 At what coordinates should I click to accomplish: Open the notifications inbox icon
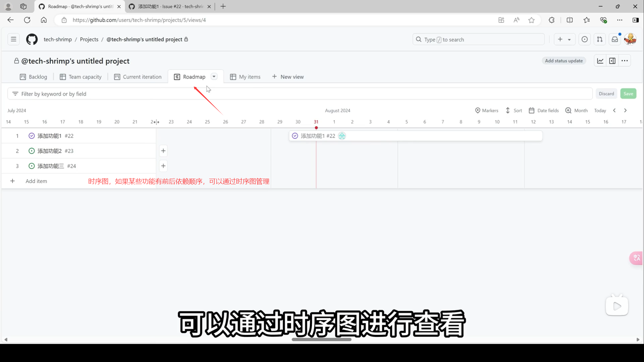pos(614,40)
